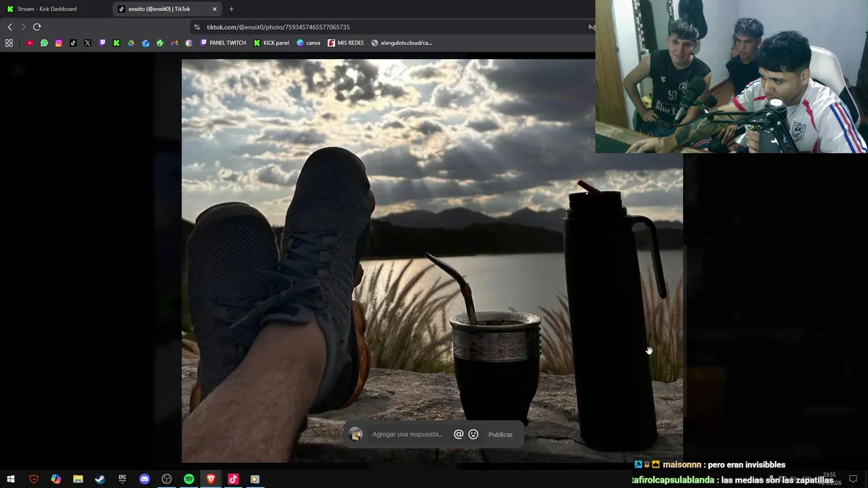Open File Explorer from the taskbar

78,479
